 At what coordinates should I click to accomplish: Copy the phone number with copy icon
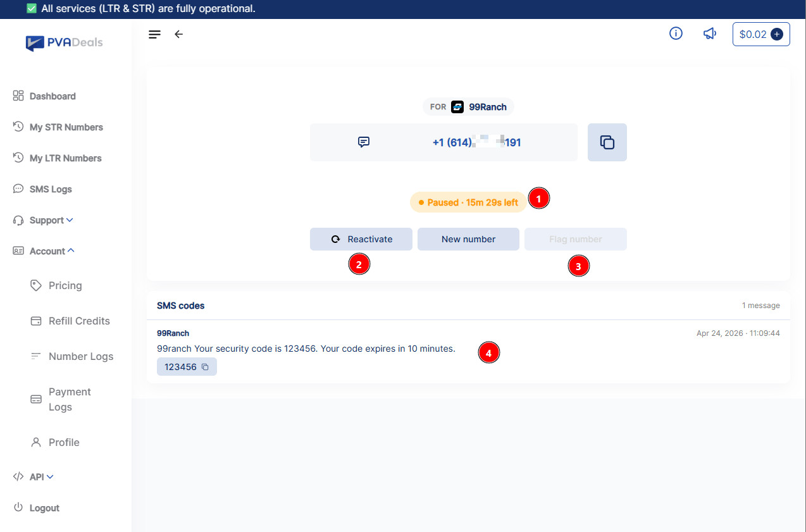point(607,142)
